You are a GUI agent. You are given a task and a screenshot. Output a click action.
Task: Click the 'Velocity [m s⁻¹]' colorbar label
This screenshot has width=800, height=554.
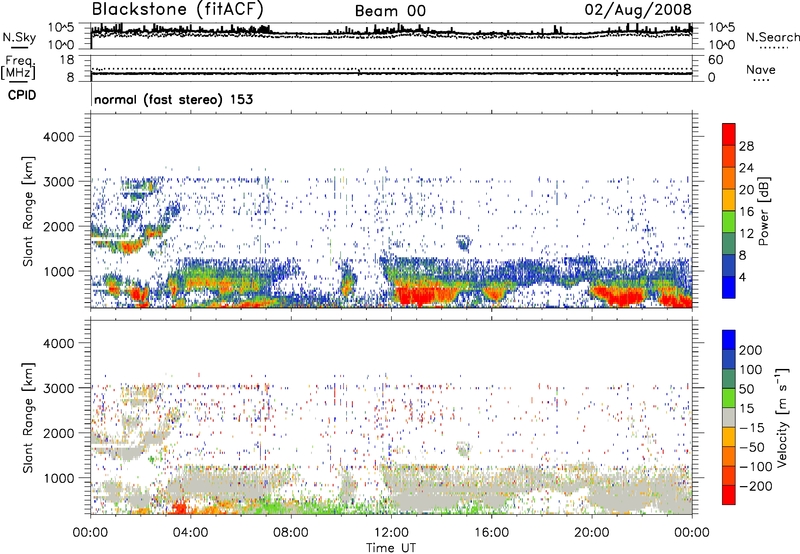[x=783, y=418]
